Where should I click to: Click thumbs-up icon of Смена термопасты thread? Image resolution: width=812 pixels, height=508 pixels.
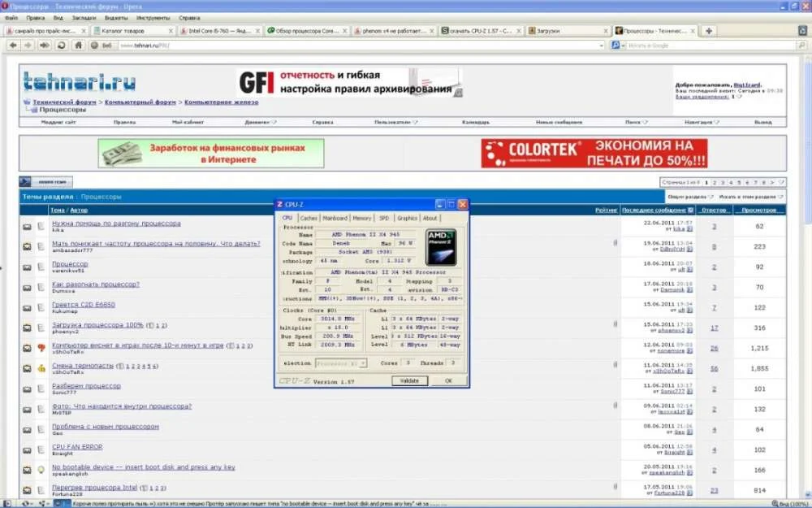click(x=41, y=368)
